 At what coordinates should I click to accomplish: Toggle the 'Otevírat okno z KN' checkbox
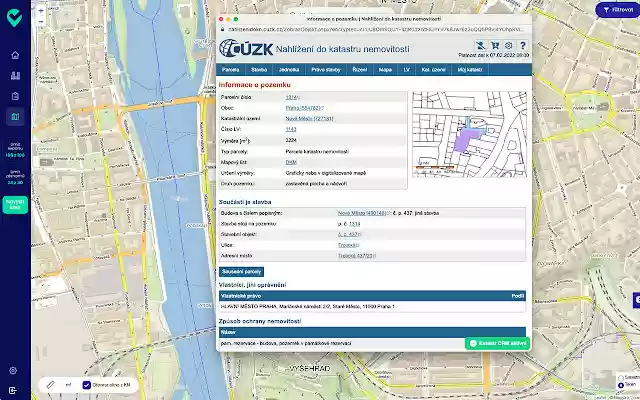click(86, 384)
